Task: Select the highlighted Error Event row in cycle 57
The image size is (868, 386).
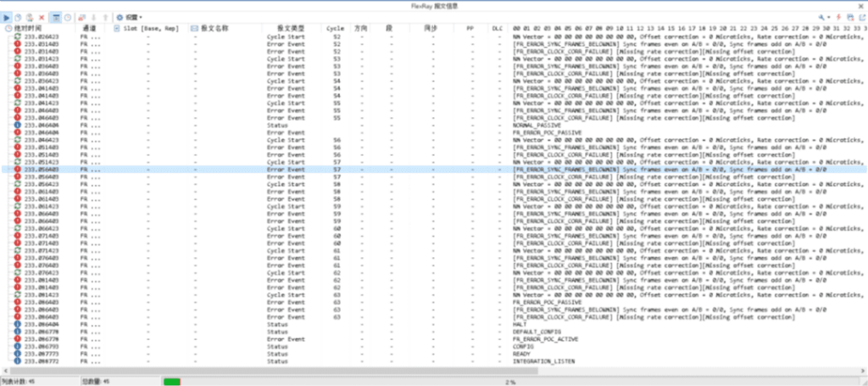Action: pos(280,169)
